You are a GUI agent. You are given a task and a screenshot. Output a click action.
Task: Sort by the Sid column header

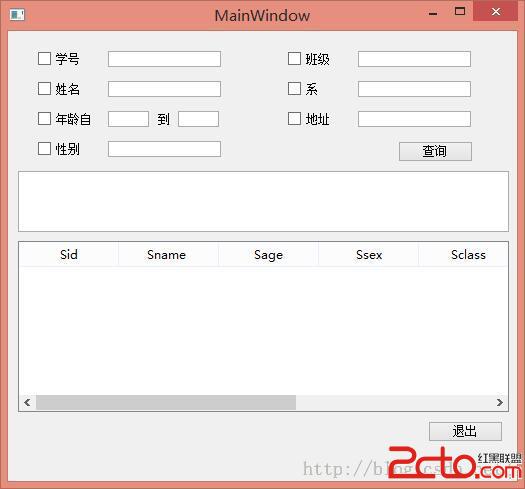click(x=69, y=255)
